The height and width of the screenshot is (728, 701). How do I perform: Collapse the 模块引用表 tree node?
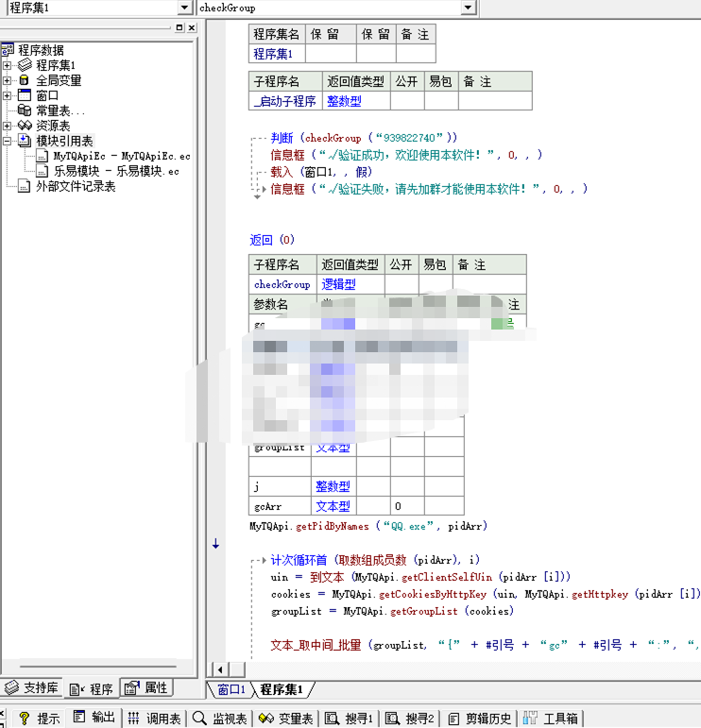pyautogui.click(x=8, y=141)
